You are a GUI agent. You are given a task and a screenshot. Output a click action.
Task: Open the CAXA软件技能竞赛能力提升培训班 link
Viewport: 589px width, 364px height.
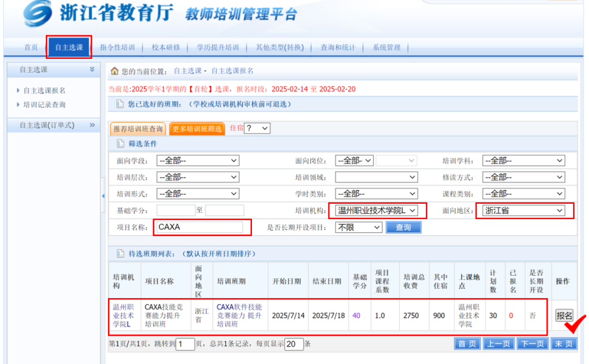(239, 315)
